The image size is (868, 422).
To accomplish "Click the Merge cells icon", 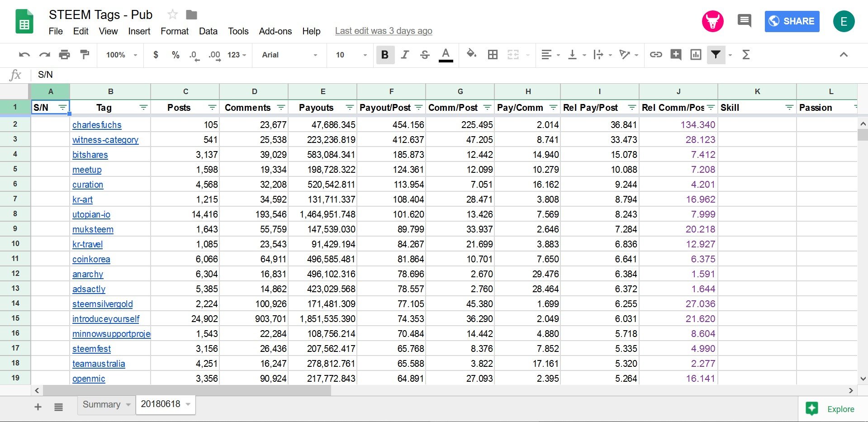I will pyautogui.click(x=513, y=55).
